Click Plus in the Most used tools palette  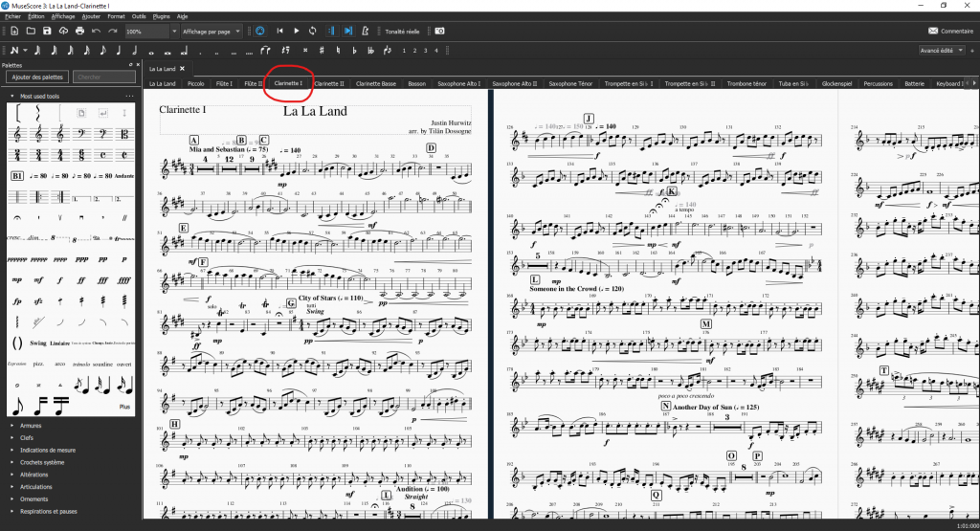[x=124, y=407]
